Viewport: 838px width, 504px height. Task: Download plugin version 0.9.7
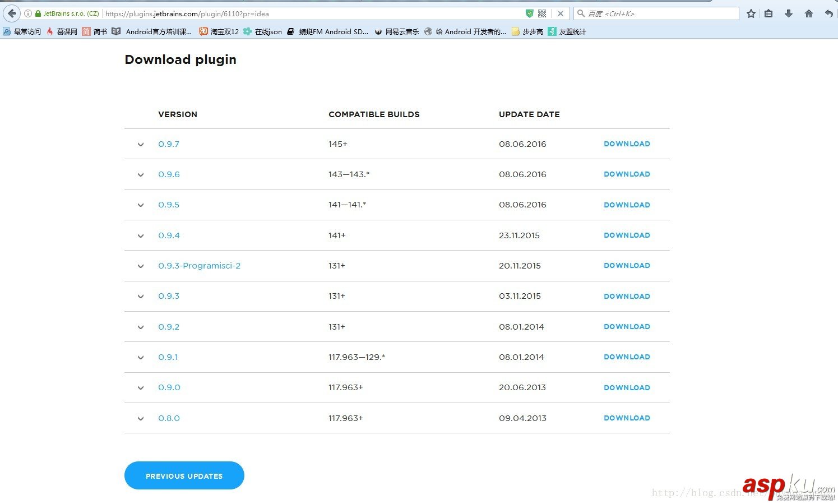tap(627, 144)
